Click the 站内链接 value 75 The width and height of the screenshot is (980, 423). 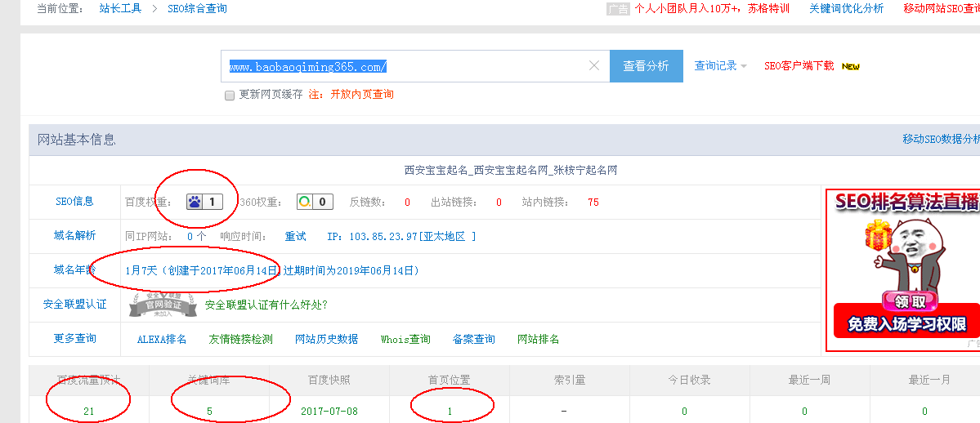click(593, 203)
